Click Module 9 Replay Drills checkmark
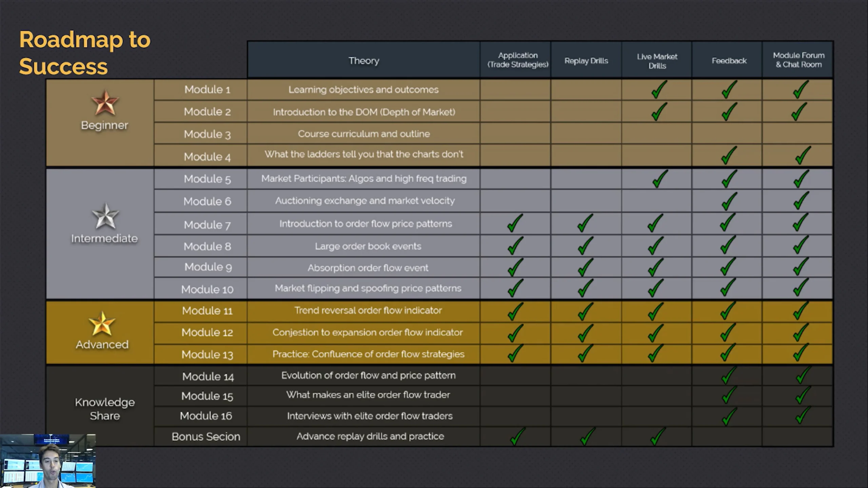 [585, 267]
